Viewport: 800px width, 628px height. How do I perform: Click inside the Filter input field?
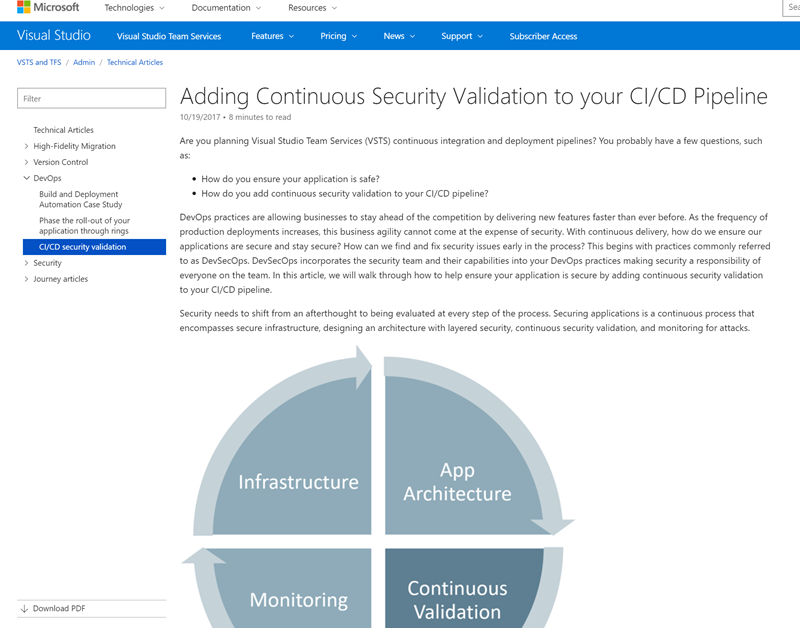[x=91, y=98]
